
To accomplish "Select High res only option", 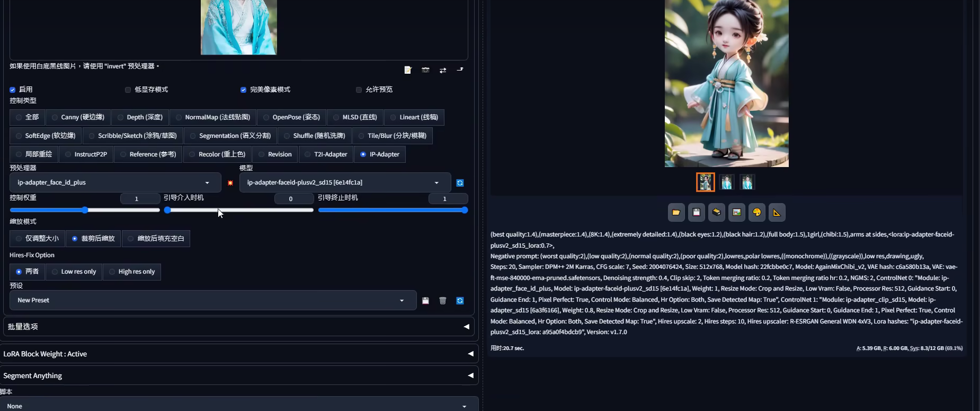I will click(x=131, y=272).
